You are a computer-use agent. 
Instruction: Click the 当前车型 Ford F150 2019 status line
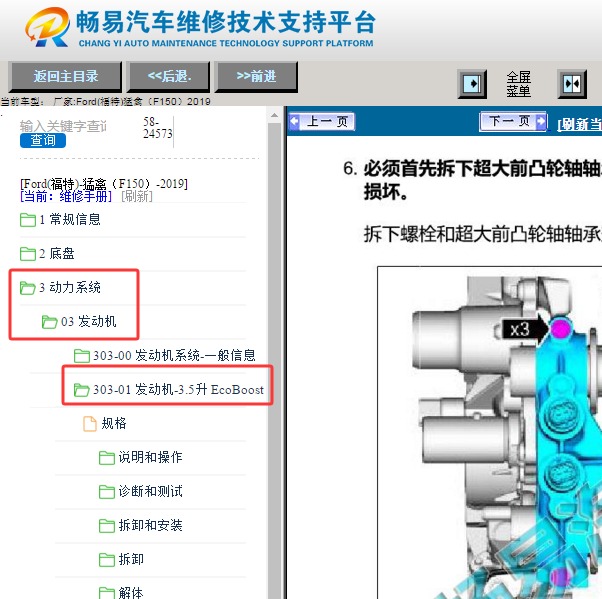[106, 101]
